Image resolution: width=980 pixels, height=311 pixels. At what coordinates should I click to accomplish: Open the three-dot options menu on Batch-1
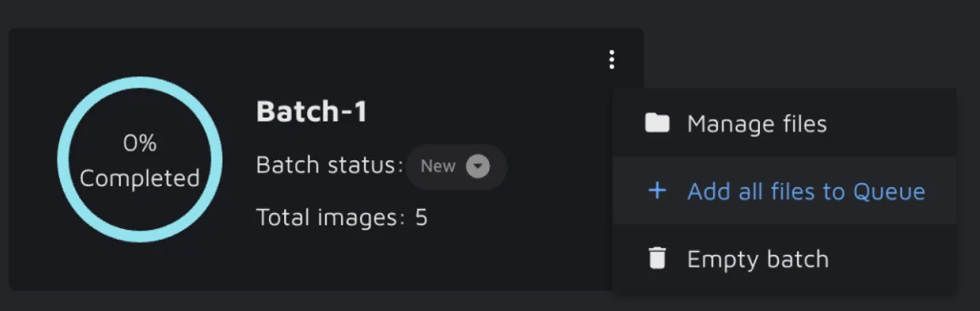[x=612, y=60]
